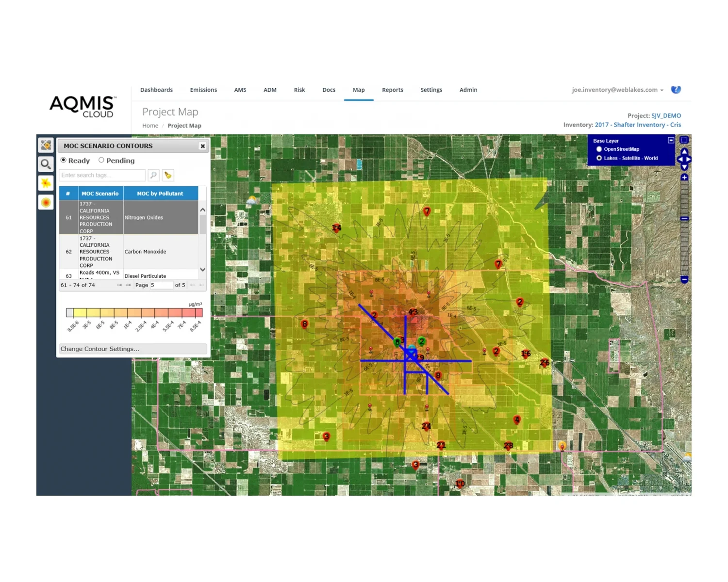Zoom out with the bottom minus button
Viewport: 728px width, 582px height.
tap(684, 279)
